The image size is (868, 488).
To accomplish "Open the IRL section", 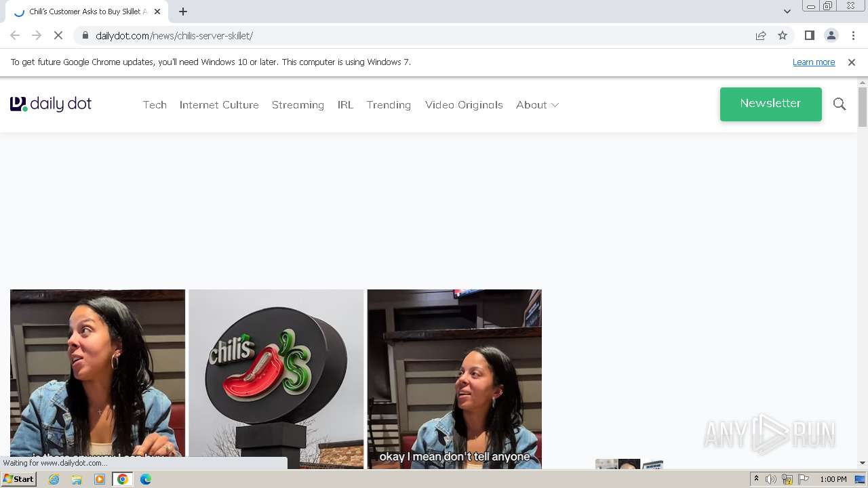I will click(x=345, y=105).
